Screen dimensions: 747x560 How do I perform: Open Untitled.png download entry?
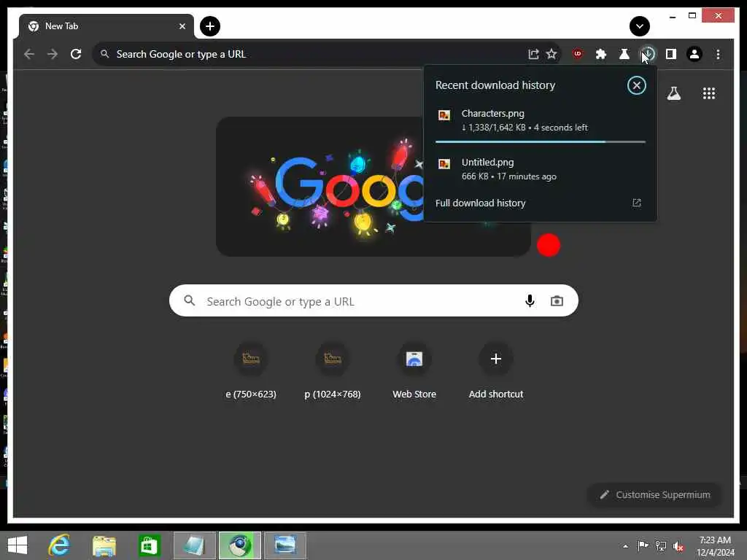tap(541, 169)
